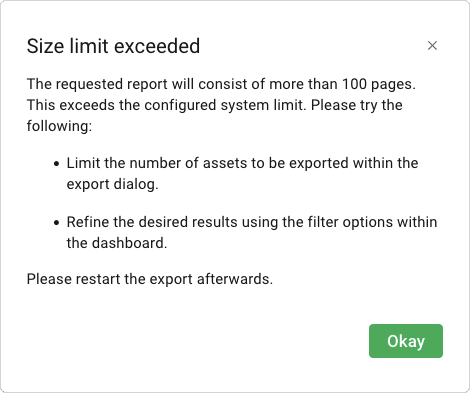The width and height of the screenshot is (470, 393).
Task: Click the bullet dot before 'Refine the desired'
Action: [x=57, y=223]
